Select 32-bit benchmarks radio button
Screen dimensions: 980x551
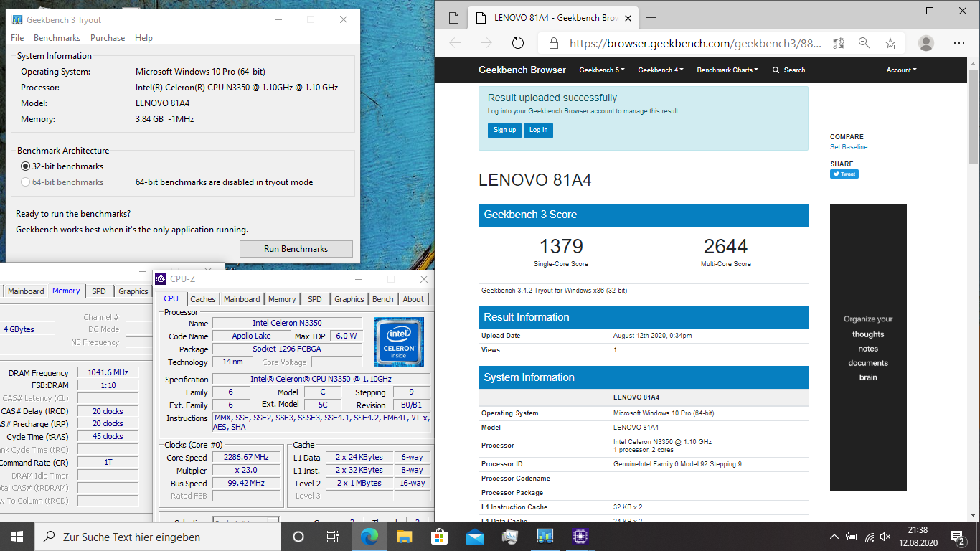(26, 166)
